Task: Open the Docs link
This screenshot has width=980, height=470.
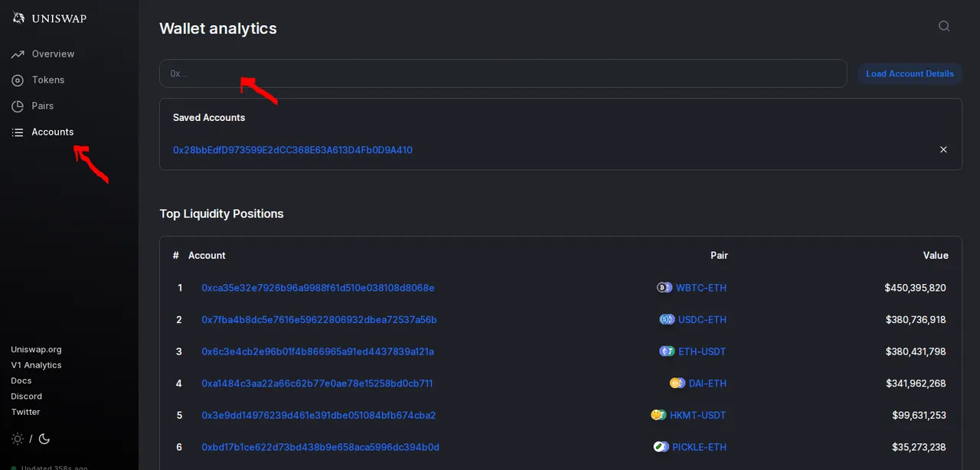Action: [21, 380]
